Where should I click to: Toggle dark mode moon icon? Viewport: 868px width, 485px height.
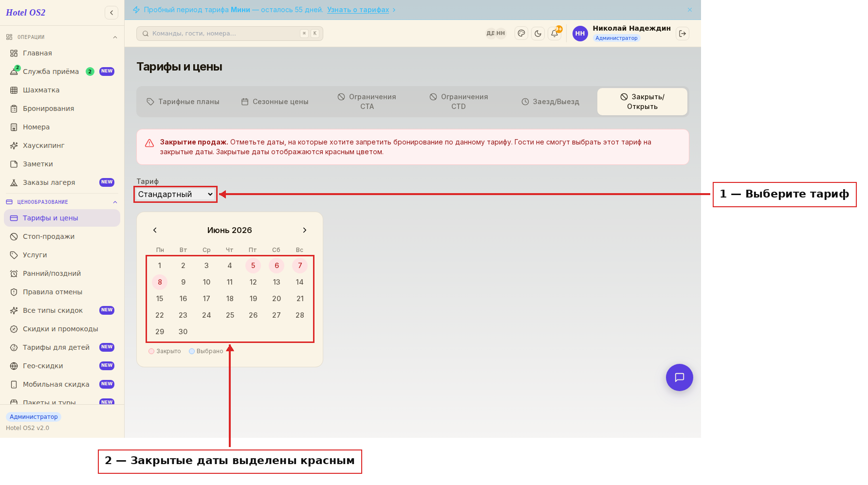click(538, 33)
